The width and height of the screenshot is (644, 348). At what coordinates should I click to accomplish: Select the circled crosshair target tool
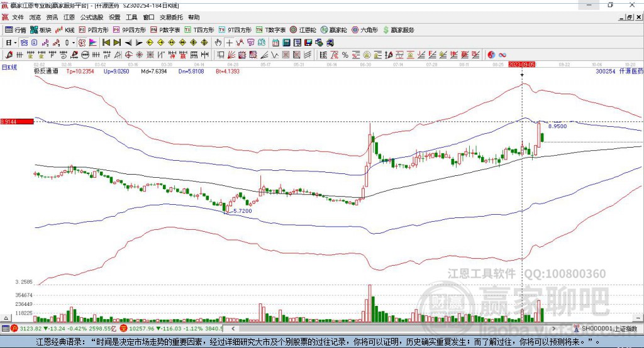(x=128, y=55)
